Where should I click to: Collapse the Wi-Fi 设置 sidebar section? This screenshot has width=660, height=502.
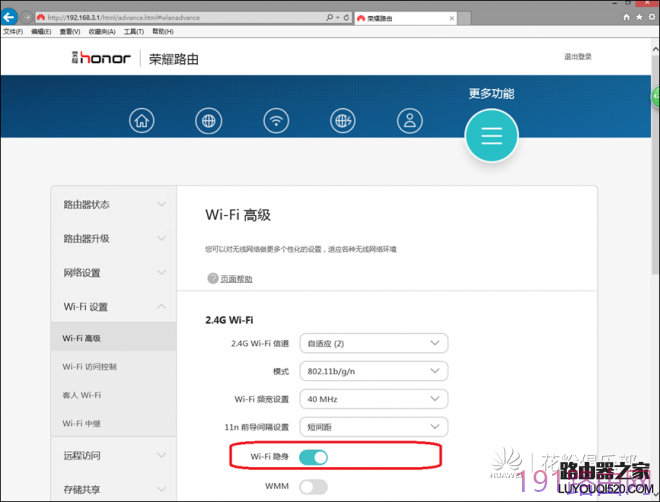pyautogui.click(x=114, y=307)
